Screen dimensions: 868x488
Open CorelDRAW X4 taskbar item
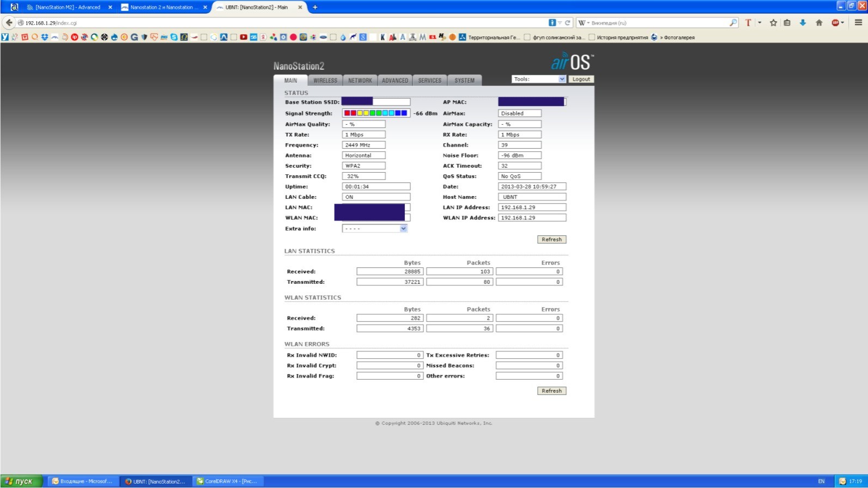pos(227,481)
